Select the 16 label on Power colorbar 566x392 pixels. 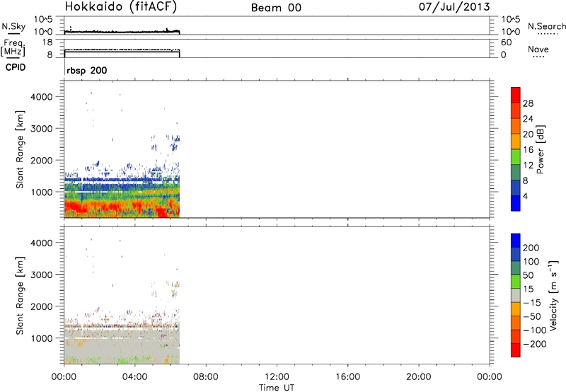[528, 150]
